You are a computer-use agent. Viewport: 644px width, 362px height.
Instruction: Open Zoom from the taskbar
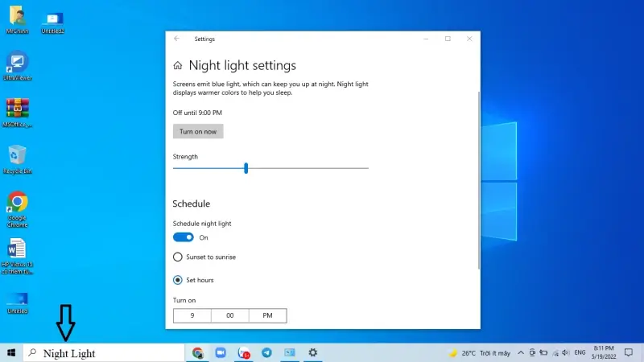tap(220, 352)
